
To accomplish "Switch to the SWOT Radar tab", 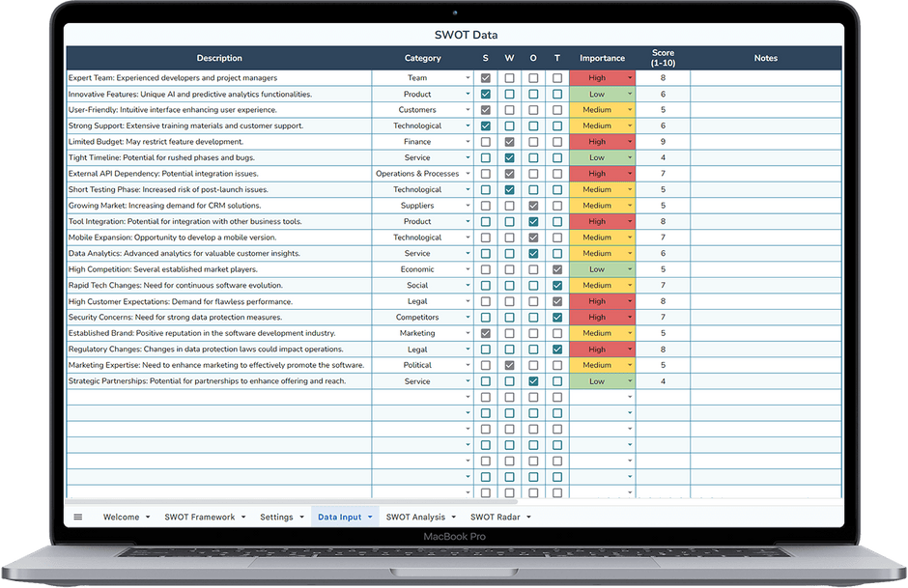I will (496, 517).
